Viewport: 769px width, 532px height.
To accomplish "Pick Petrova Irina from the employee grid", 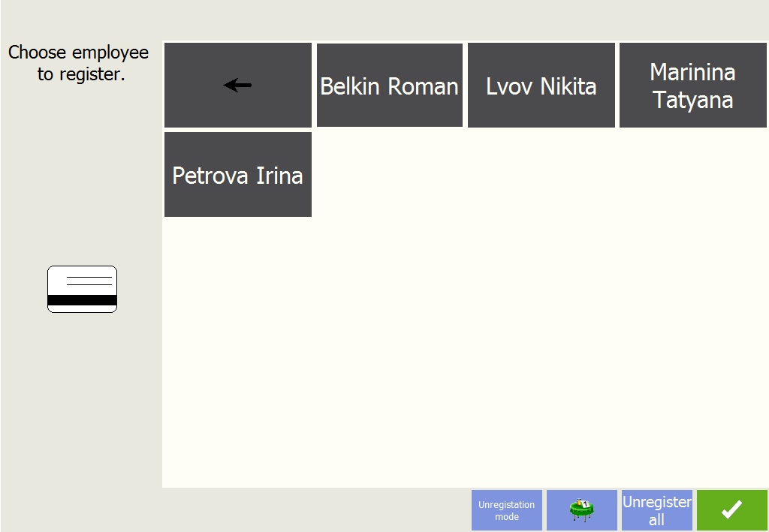I will point(238,174).
